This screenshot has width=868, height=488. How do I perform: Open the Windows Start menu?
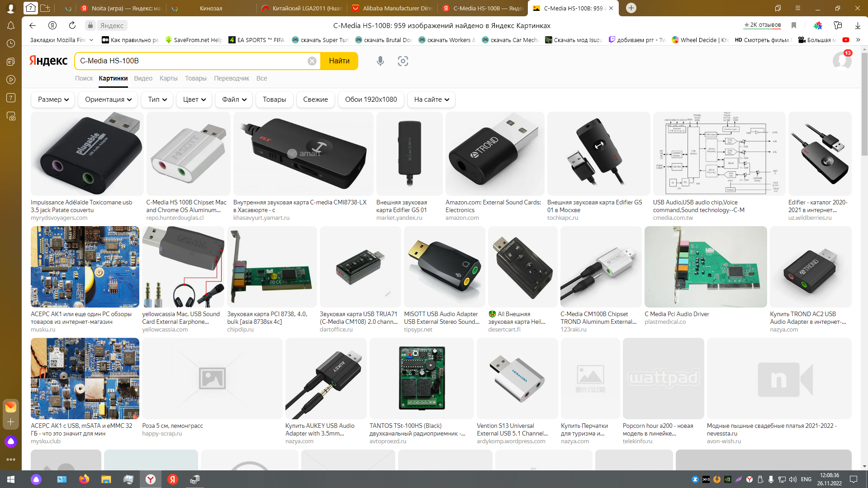click(x=11, y=479)
